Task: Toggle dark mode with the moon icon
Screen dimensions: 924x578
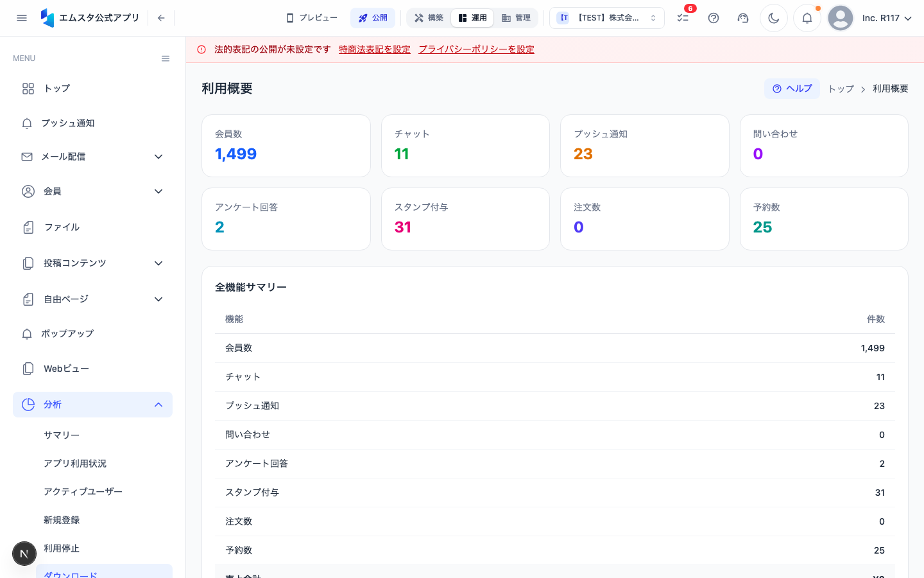Action: [x=774, y=18]
